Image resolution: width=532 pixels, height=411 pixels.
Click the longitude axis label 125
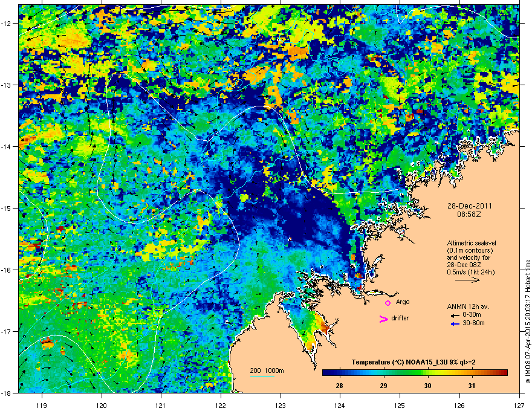pyautogui.click(x=400, y=405)
